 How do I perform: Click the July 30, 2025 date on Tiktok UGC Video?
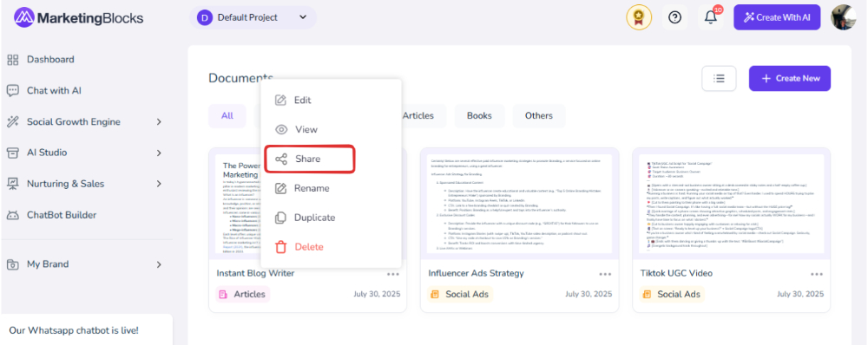tap(800, 294)
